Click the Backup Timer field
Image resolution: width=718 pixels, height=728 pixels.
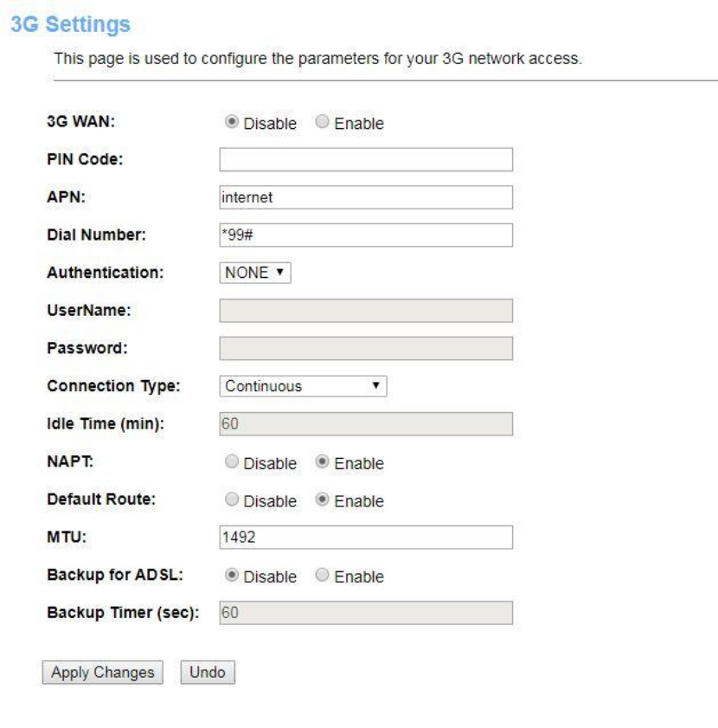(x=366, y=613)
